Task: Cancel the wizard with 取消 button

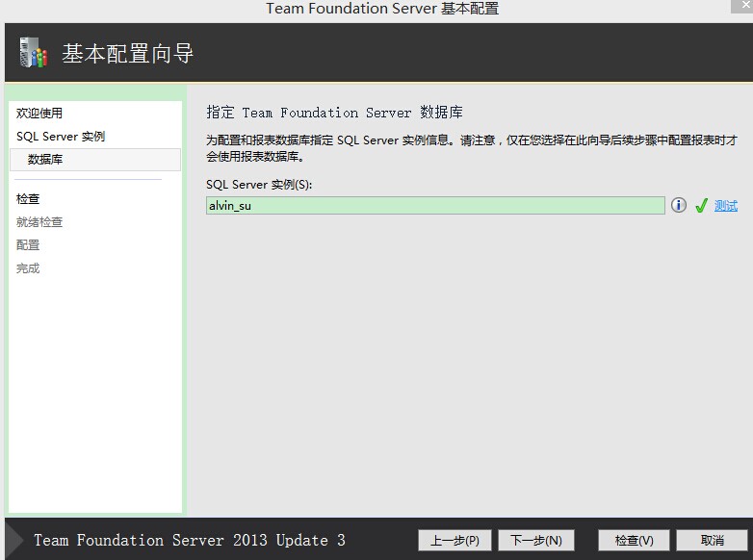Action: pyautogui.click(x=712, y=541)
